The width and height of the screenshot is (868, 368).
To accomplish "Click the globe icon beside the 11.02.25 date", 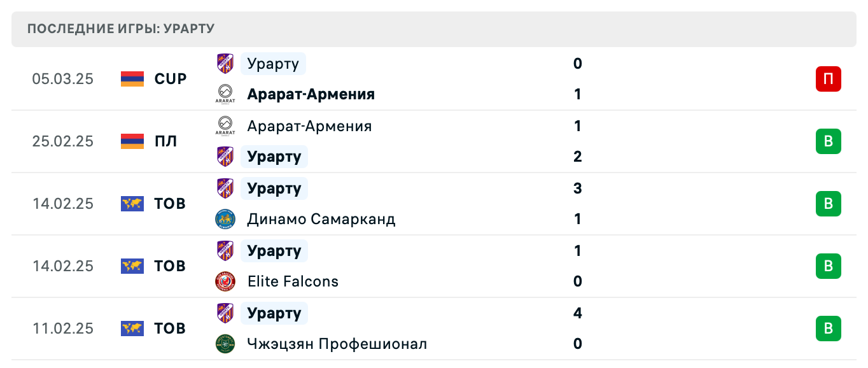I will click(132, 329).
